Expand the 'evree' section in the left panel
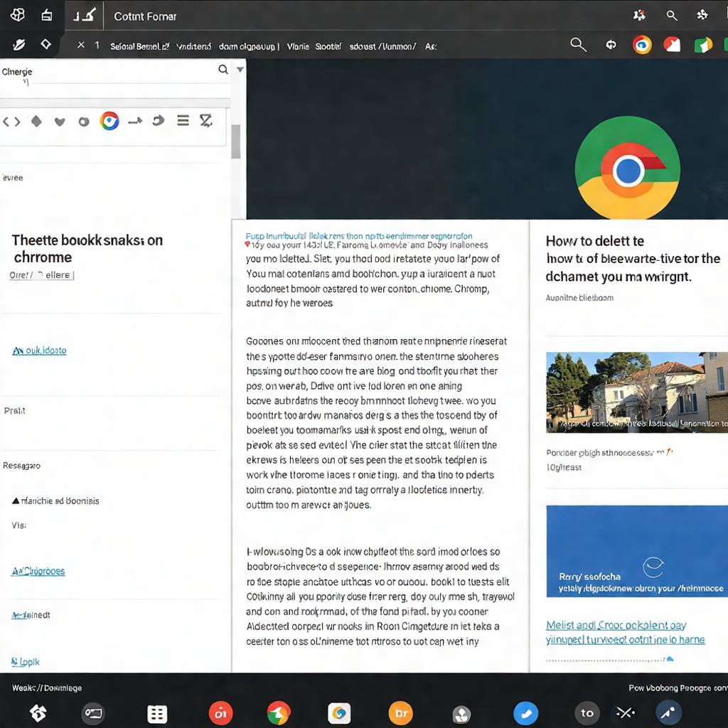The image size is (728, 728). [x=12, y=178]
